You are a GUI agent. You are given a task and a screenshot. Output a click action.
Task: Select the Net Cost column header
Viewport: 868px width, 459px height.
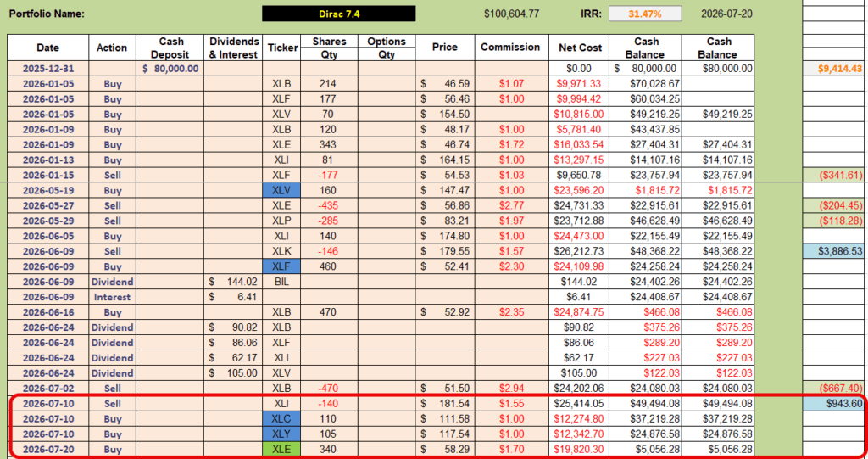[580, 48]
